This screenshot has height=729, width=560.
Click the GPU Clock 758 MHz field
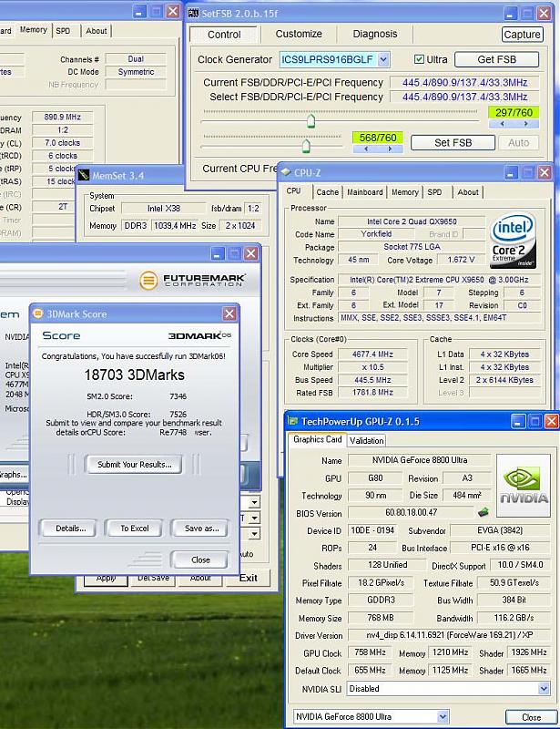coord(370,652)
